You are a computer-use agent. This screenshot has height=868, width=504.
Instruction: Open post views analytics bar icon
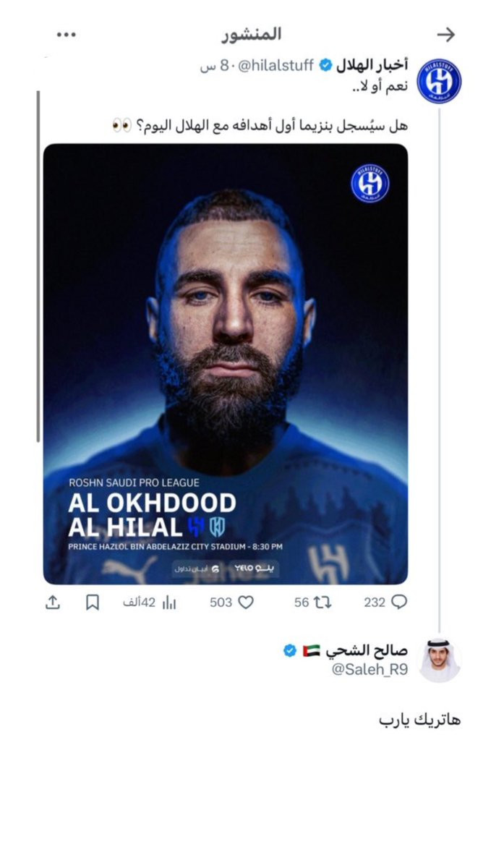(169, 602)
